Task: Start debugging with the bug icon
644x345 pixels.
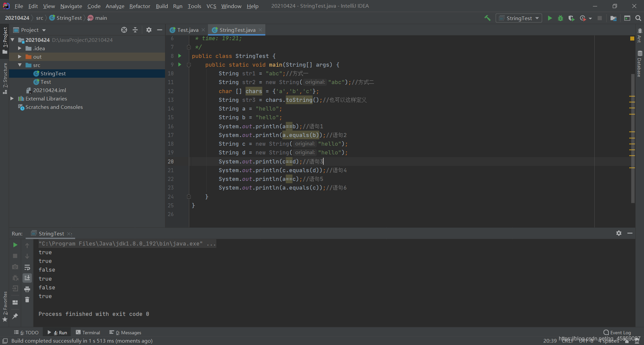Action: (560, 18)
